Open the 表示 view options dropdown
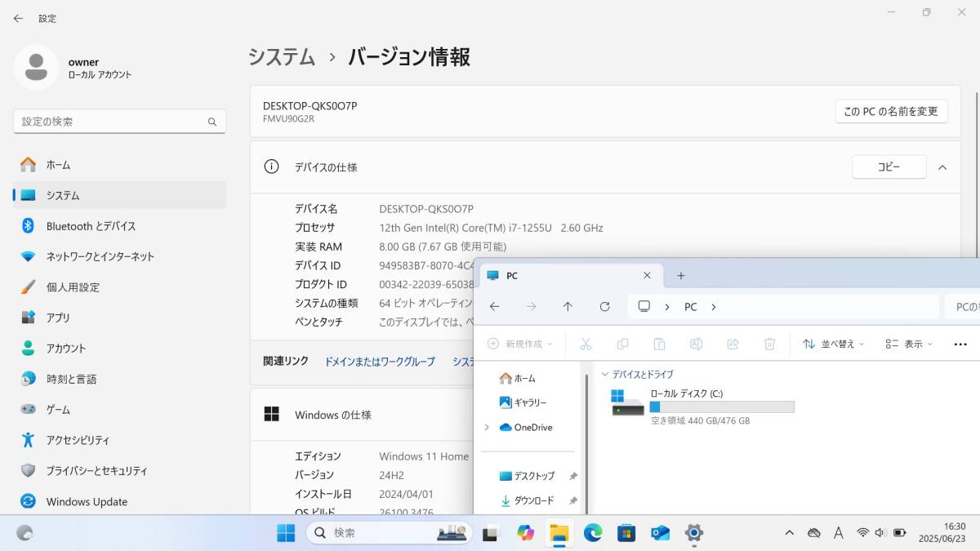980x551 pixels. click(908, 344)
